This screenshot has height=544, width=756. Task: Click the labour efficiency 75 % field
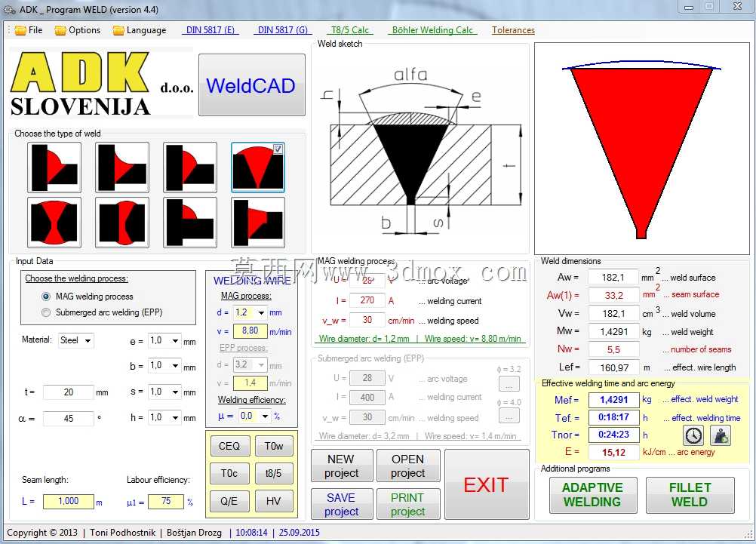(x=166, y=501)
